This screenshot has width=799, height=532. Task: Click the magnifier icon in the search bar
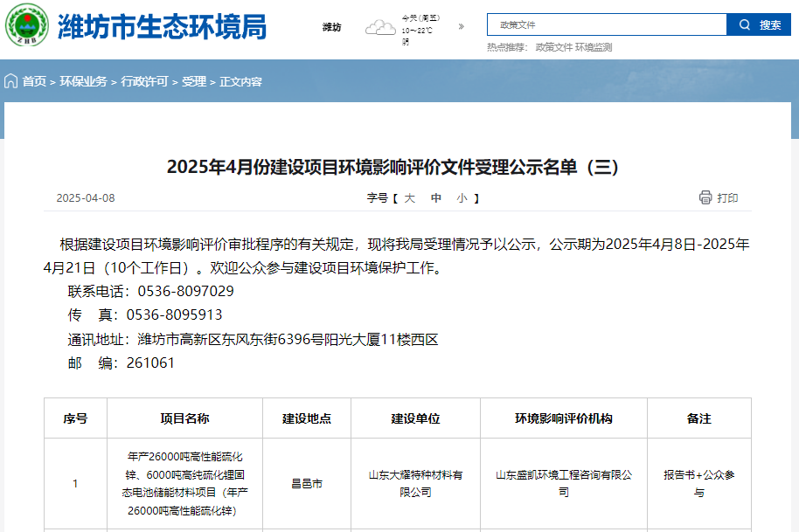(745, 24)
